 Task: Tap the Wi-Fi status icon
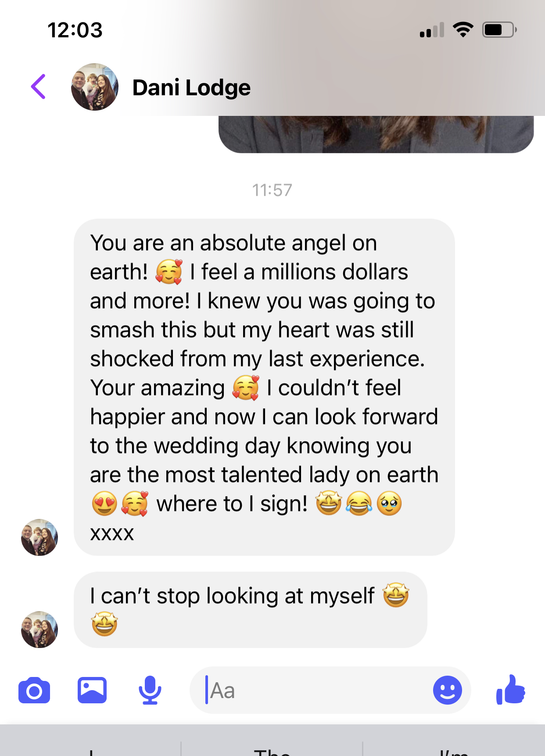point(463,30)
